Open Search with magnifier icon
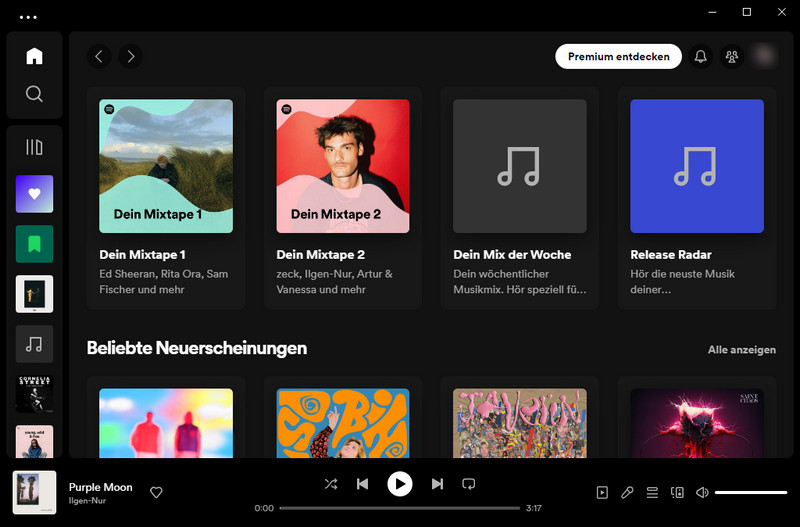 click(34, 94)
